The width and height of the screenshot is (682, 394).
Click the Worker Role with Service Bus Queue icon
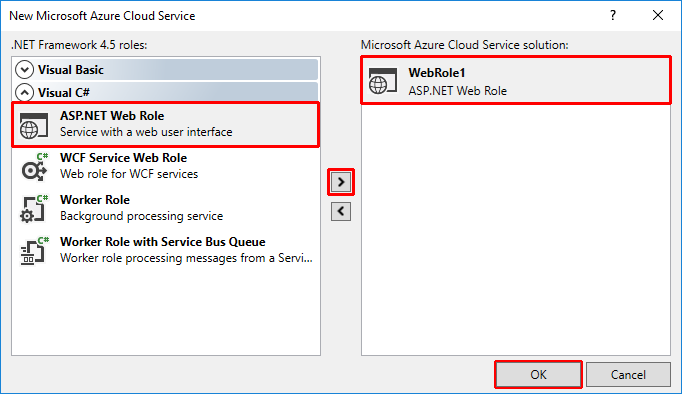34,251
